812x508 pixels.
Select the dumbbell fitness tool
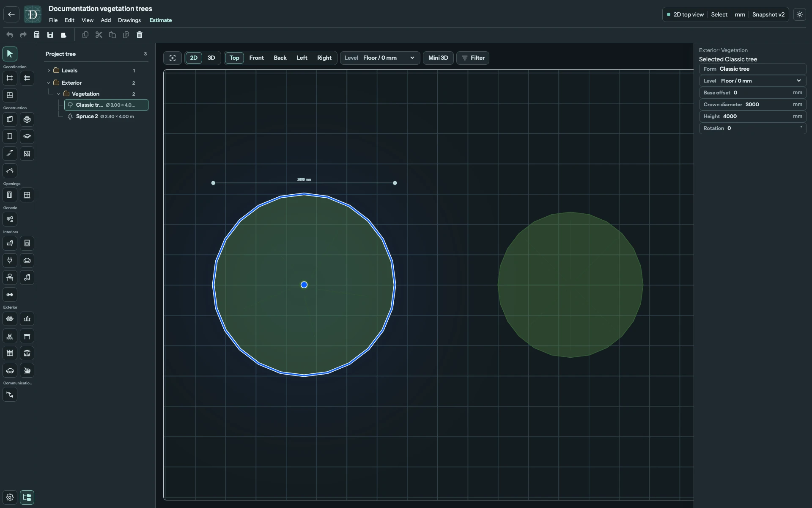(10, 295)
